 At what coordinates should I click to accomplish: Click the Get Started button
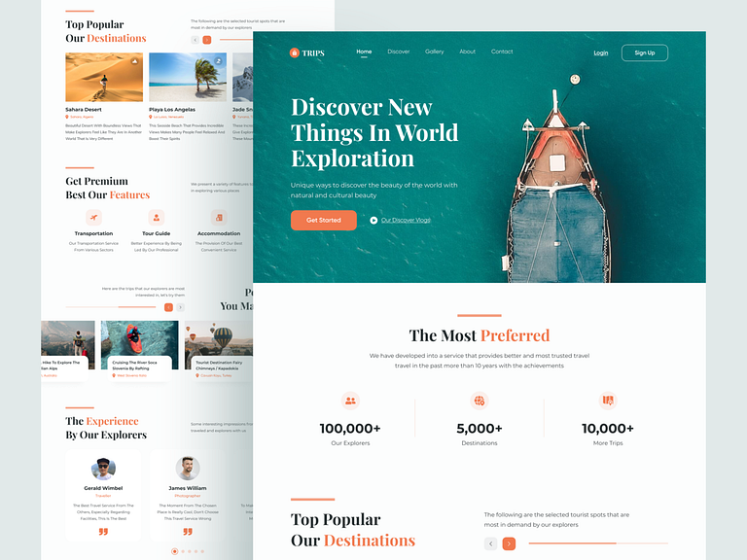coord(323,221)
